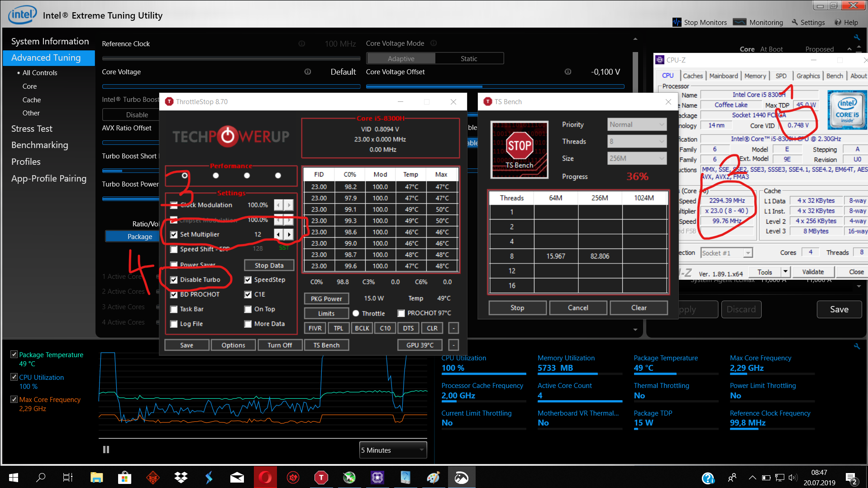Viewport: 868px width, 488px height.
Task: Open ThrottleStop taskbar icon
Action: [321, 477]
